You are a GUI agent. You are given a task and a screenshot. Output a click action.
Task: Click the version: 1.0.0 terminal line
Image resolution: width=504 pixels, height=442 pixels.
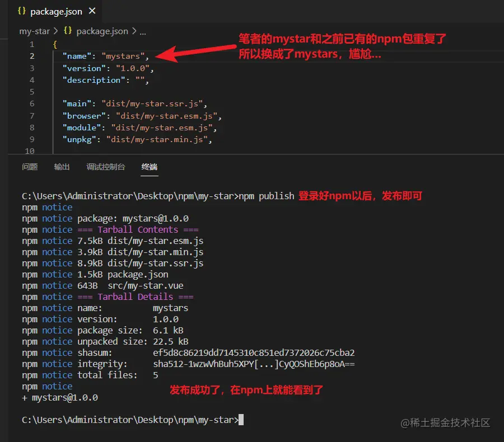(x=100, y=319)
